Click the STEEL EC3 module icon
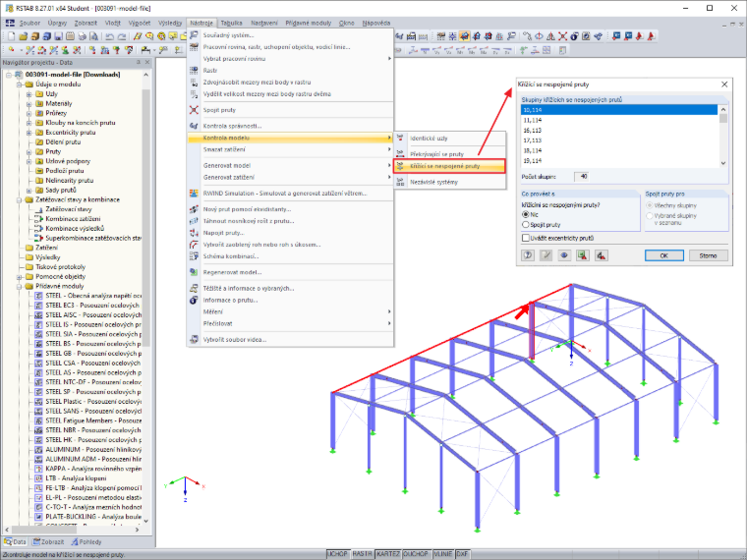The image size is (747, 560). pyautogui.click(x=39, y=306)
